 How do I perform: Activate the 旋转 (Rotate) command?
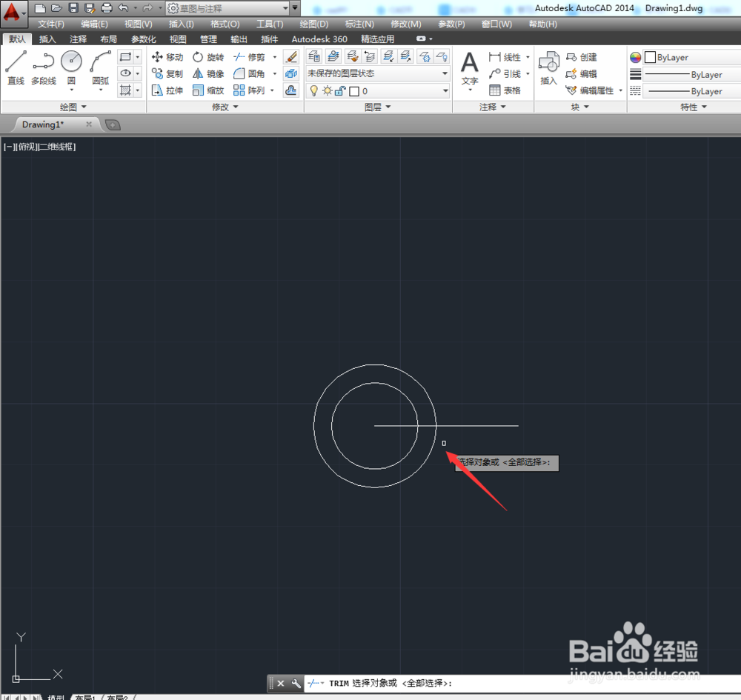(208, 57)
